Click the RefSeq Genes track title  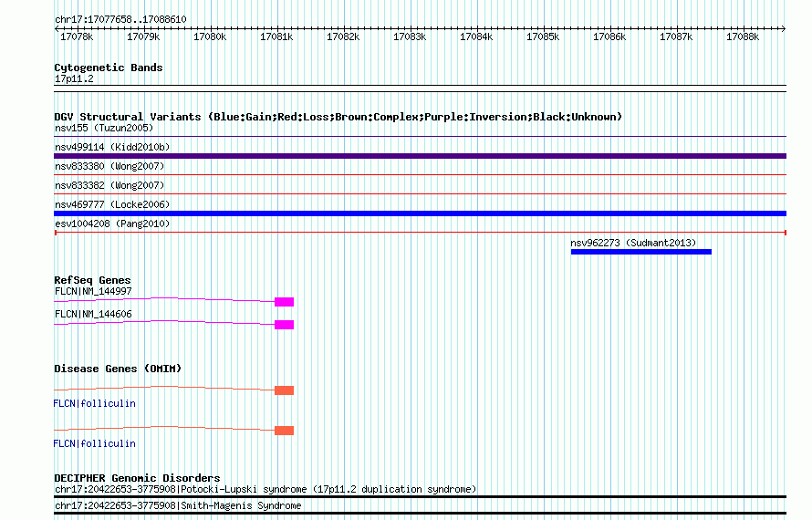click(92, 280)
